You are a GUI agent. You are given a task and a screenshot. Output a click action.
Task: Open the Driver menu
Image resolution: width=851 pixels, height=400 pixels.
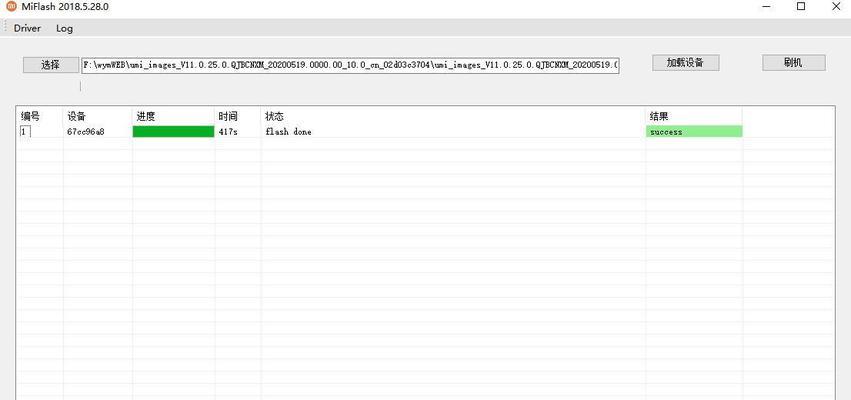point(27,29)
